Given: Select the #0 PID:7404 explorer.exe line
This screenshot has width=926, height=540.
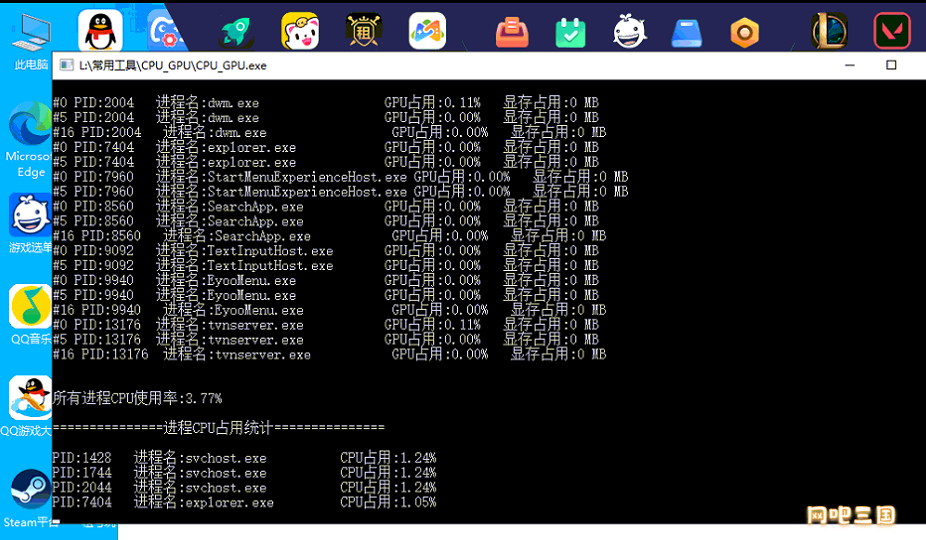Looking at the screenshot, I should (x=326, y=147).
